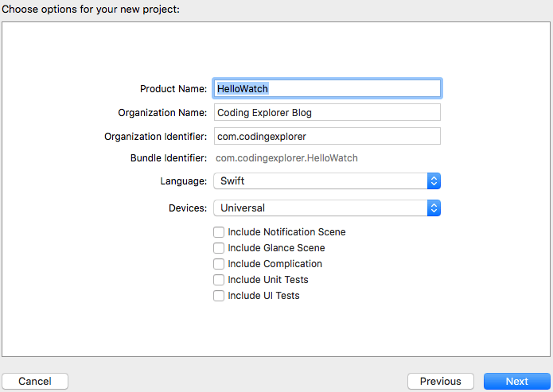Click the "Product Name:" label
Screen dimensions: 553x392
pos(173,89)
